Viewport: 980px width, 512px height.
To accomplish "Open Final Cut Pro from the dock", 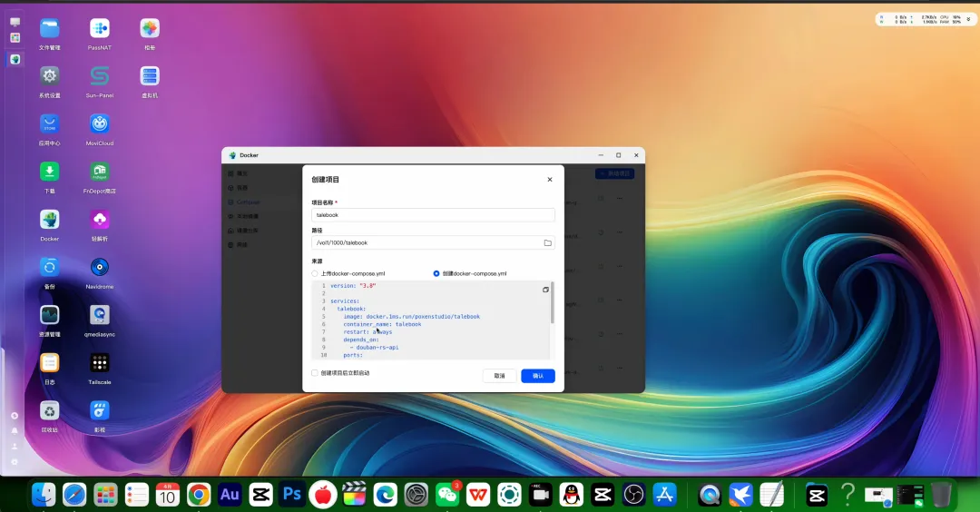I will [x=354, y=495].
